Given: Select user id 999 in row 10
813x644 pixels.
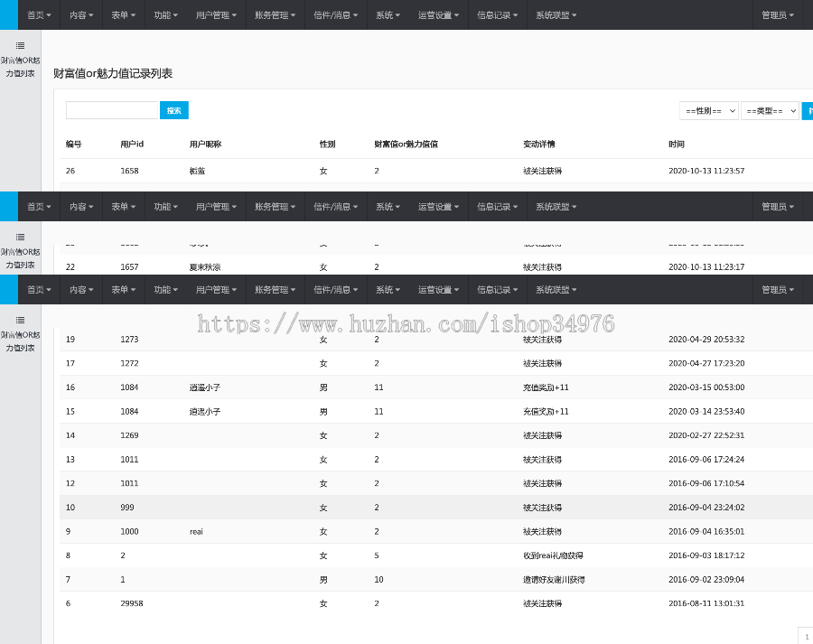Looking at the screenshot, I should pos(127,508).
